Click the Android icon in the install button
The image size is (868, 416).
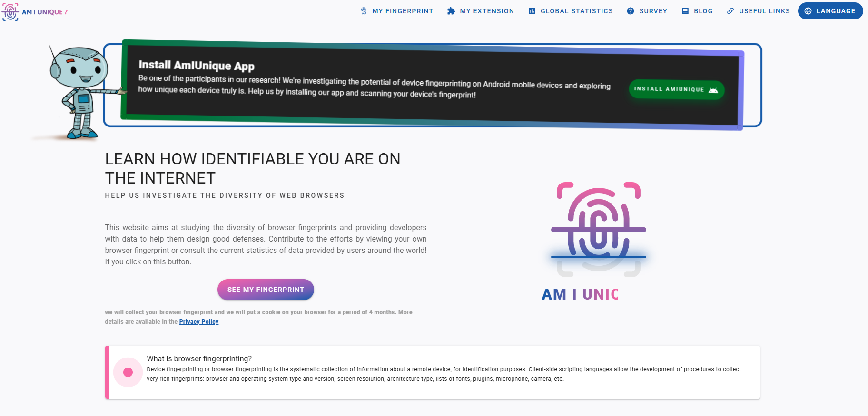tap(713, 90)
